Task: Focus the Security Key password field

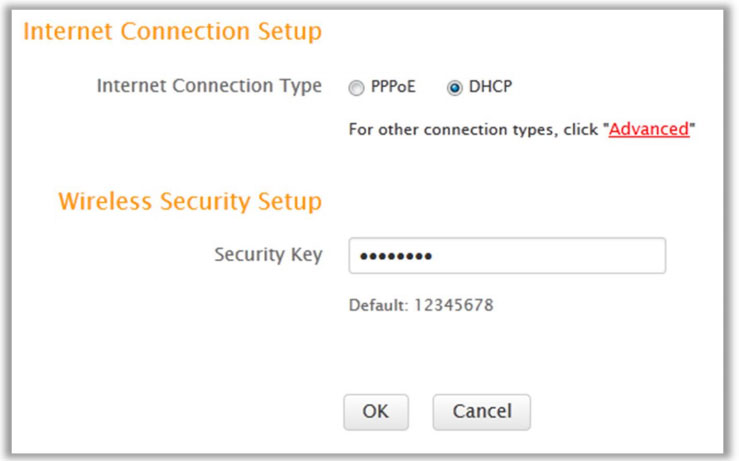Action: [x=506, y=256]
